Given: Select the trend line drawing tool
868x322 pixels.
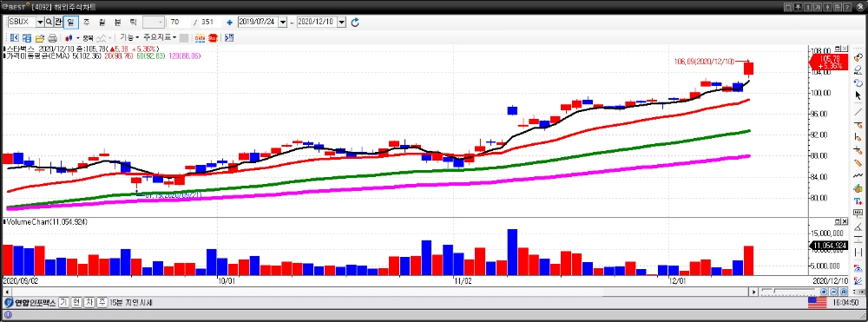Looking at the screenshot, I should tap(858, 111).
